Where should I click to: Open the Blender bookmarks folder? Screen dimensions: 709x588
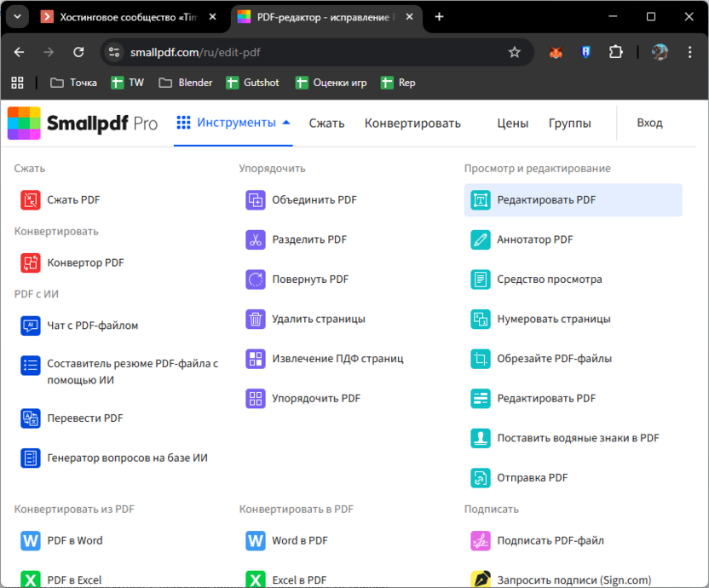(186, 83)
